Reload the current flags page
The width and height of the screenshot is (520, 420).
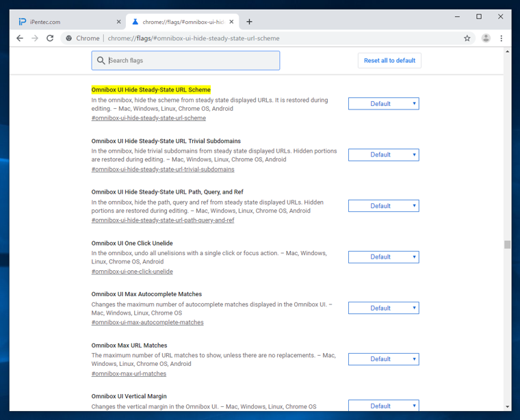click(x=50, y=38)
